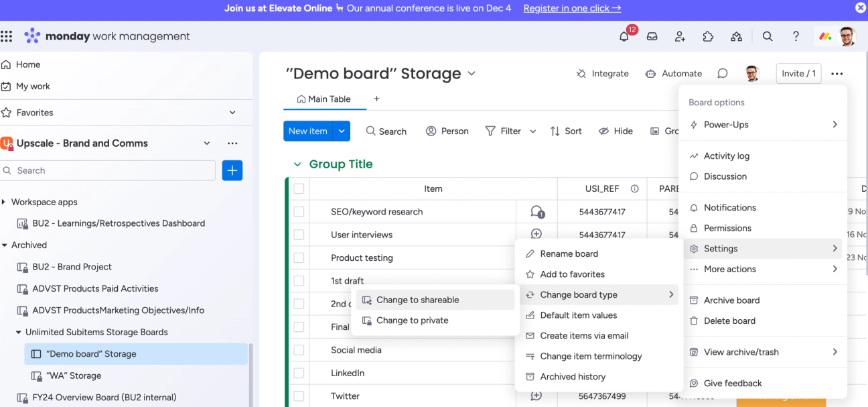Tick the checkbox on the Twitter row
This screenshot has height=407, width=868.
[298, 396]
